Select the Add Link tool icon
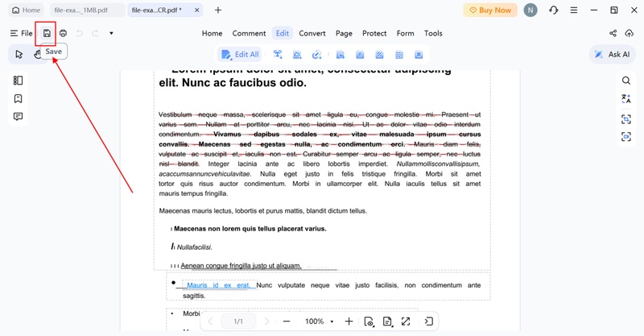 tap(316, 54)
